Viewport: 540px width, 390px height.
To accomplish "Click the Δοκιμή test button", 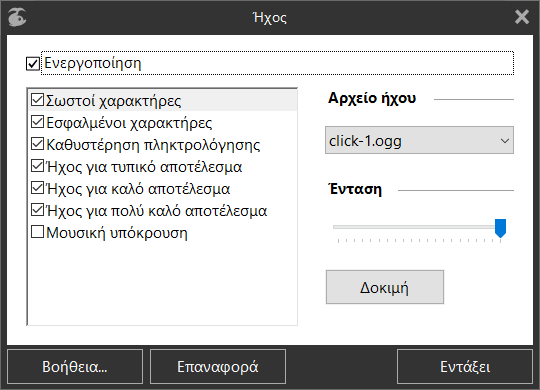I will pyautogui.click(x=385, y=287).
